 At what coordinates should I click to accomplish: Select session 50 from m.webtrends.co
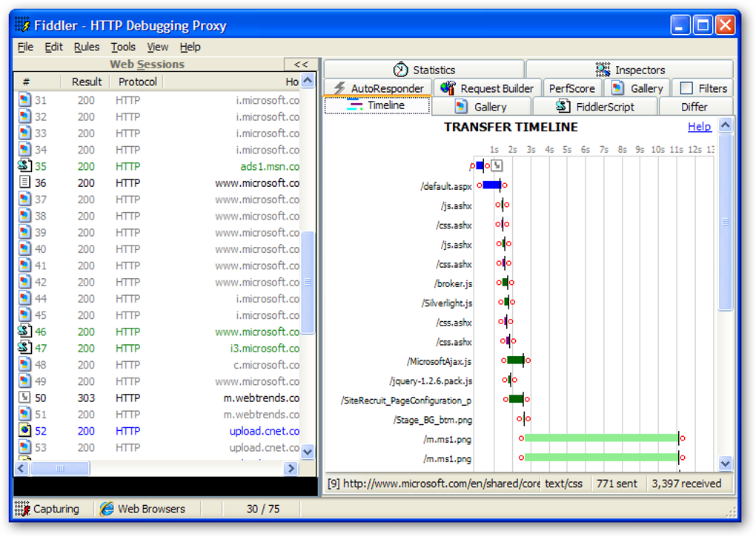148,398
